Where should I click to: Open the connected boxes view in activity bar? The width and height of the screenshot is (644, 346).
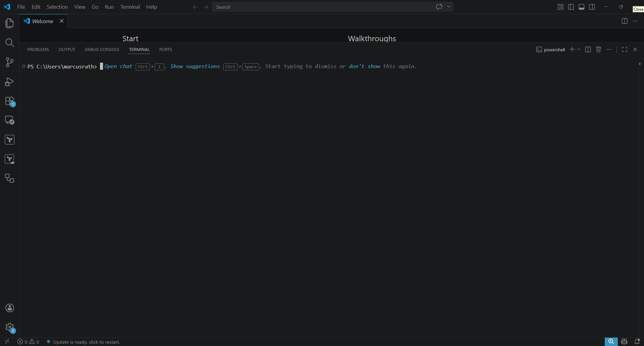coord(10,178)
